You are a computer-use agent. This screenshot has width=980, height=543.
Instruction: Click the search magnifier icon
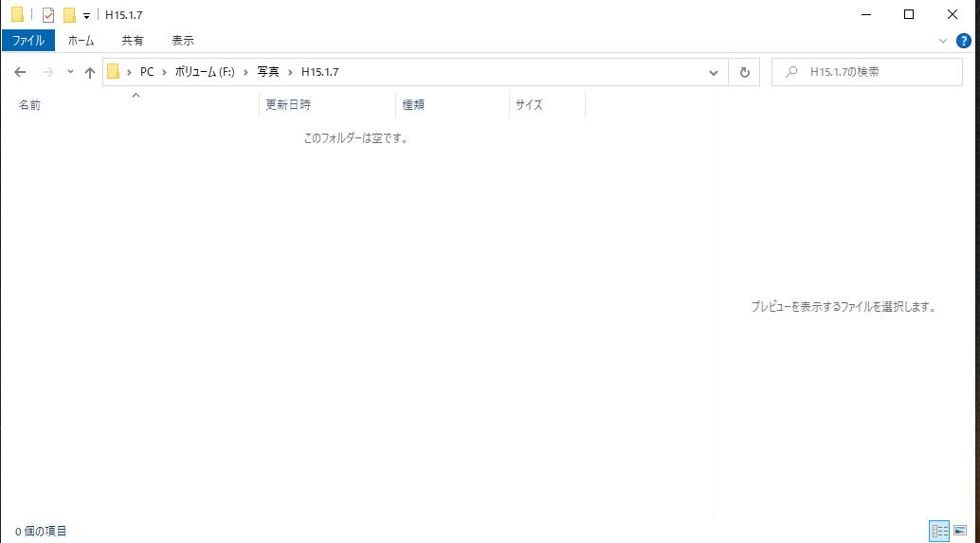[791, 72]
